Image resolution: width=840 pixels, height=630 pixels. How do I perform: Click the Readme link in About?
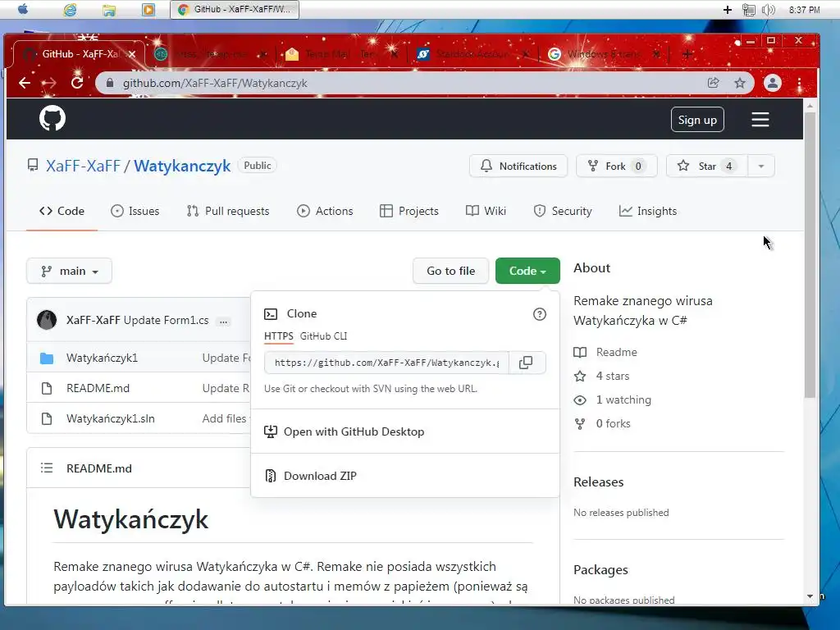click(617, 353)
